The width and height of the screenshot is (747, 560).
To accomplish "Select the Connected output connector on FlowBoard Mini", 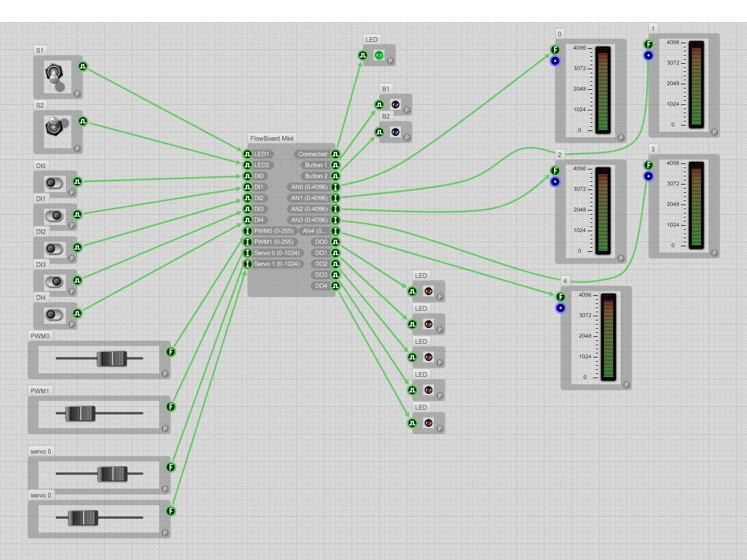I will [x=335, y=154].
